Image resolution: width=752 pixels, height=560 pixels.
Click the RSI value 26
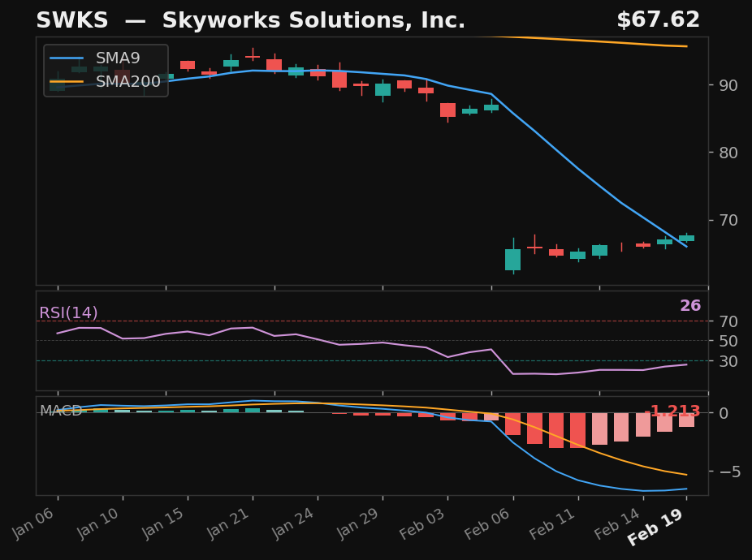(690, 305)
